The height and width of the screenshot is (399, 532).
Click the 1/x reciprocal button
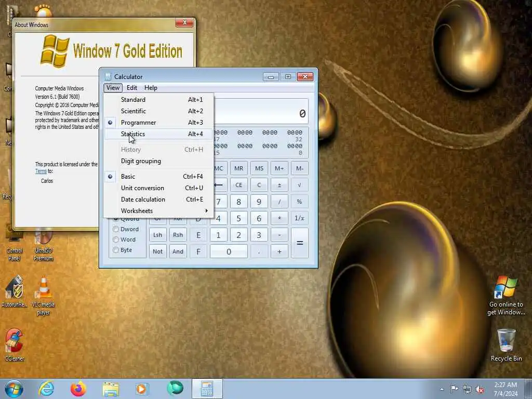pyautogui.click(x=300, y=218)
